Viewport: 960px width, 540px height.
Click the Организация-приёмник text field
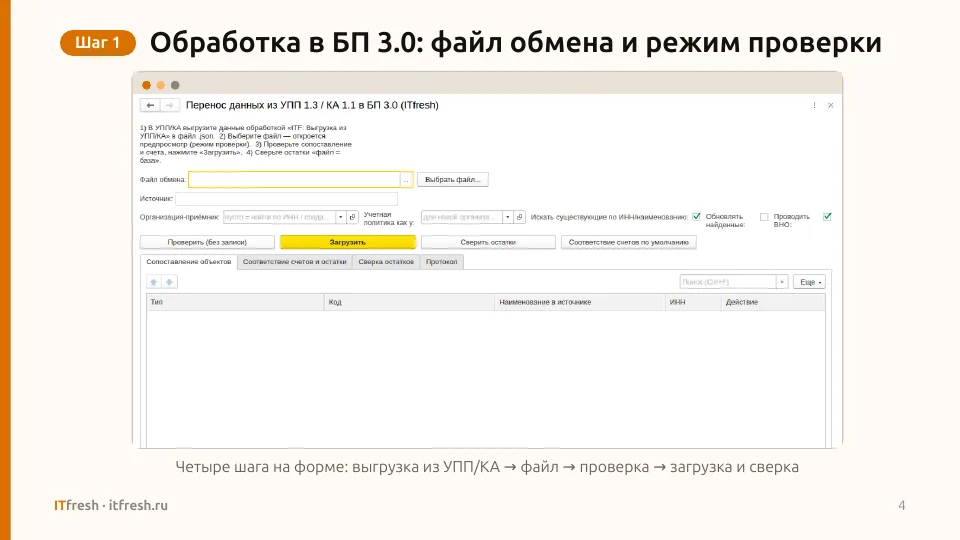[x=279, y=217]
